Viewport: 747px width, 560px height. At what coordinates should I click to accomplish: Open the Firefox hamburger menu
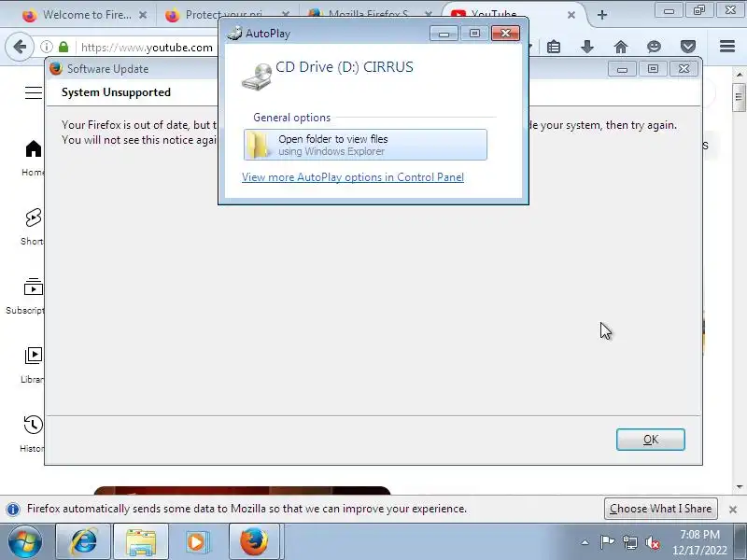[x=727, y=46]
